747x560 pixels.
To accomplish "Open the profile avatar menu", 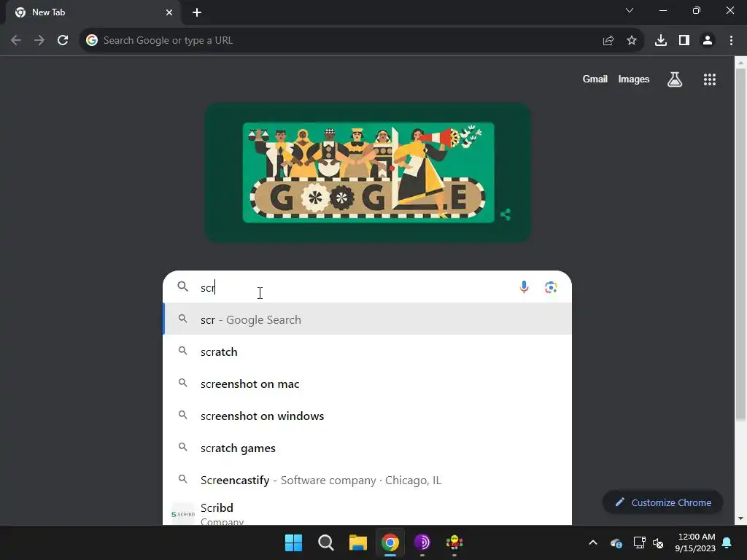I will [x=708, y=41].
